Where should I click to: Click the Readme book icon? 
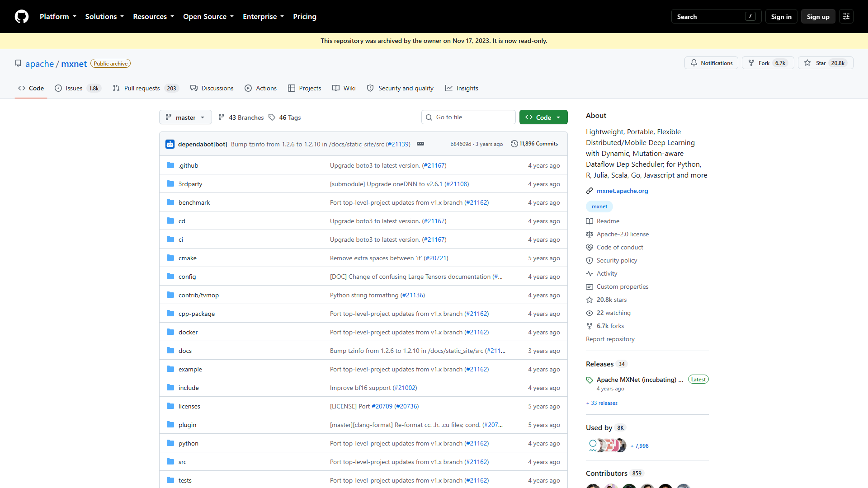(x=590, y=221)
